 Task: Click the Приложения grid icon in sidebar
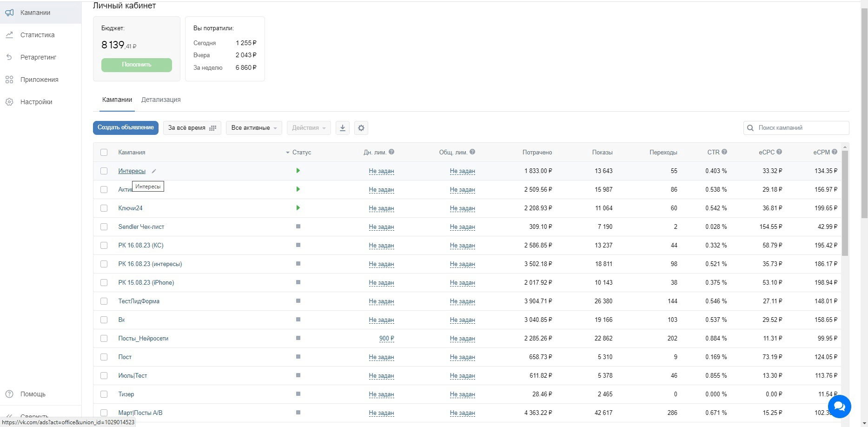coord(9,80)
